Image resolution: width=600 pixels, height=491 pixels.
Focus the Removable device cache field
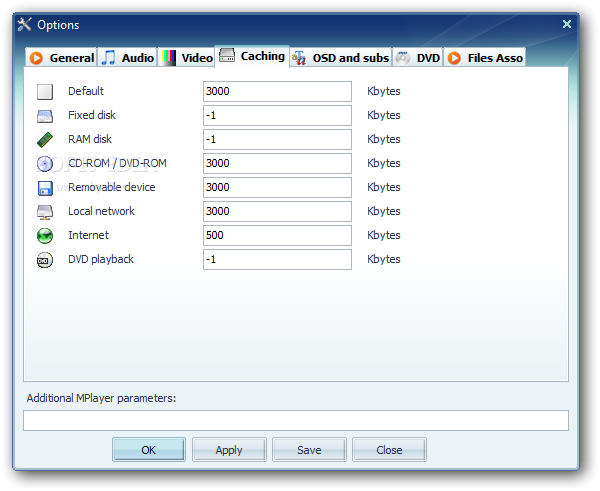click(x=277, y=188)
